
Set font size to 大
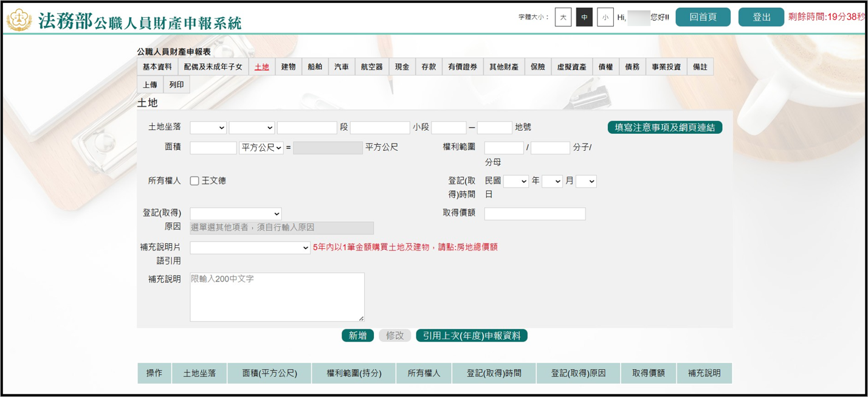[x=563, y=18]
